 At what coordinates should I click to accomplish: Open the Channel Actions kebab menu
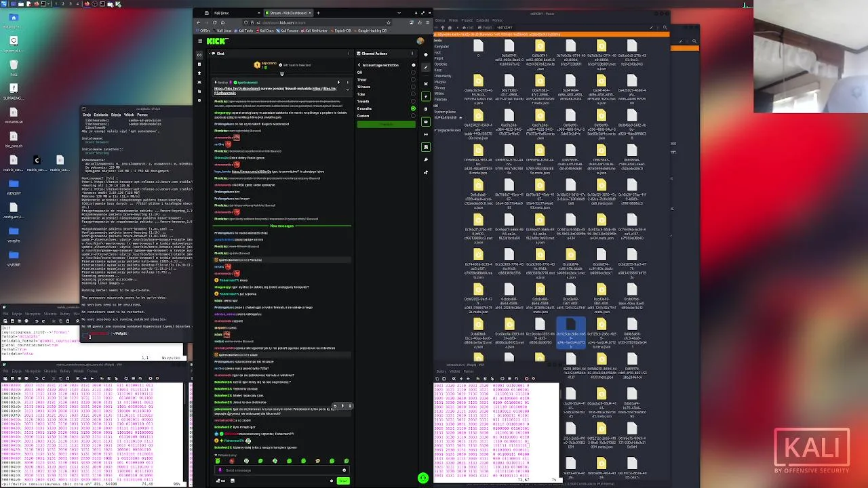click(412, 54)
